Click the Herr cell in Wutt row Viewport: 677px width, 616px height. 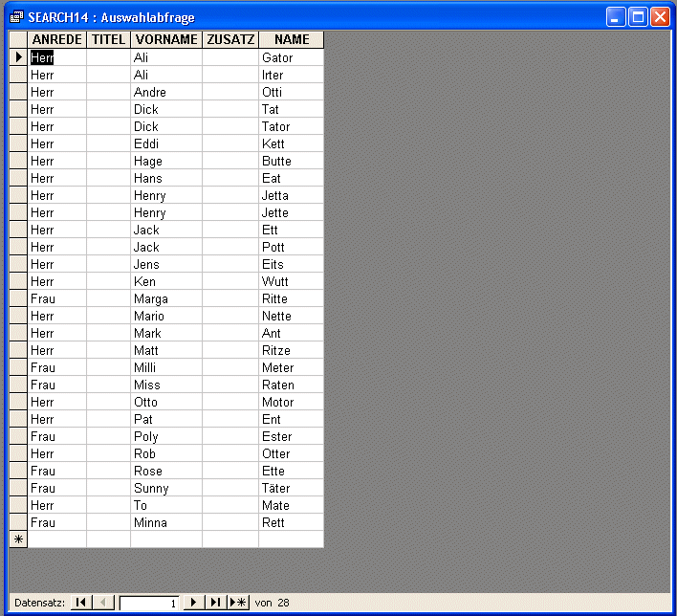(x=57, y=281)
